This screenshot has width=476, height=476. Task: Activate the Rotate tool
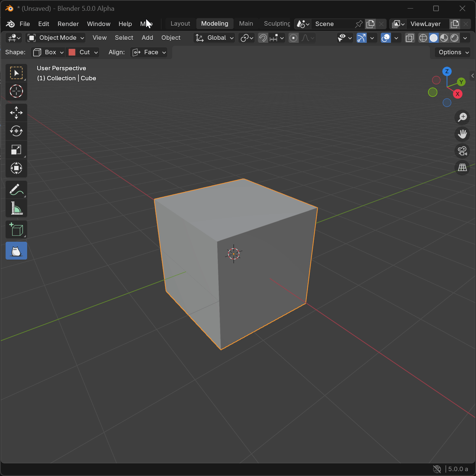tap(16, 131)
